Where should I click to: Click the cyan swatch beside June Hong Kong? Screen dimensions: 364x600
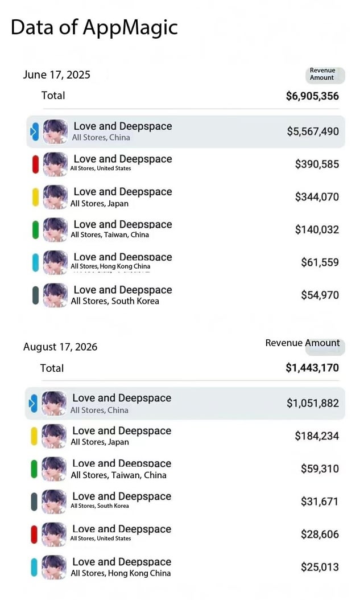[x=35, y=262]
